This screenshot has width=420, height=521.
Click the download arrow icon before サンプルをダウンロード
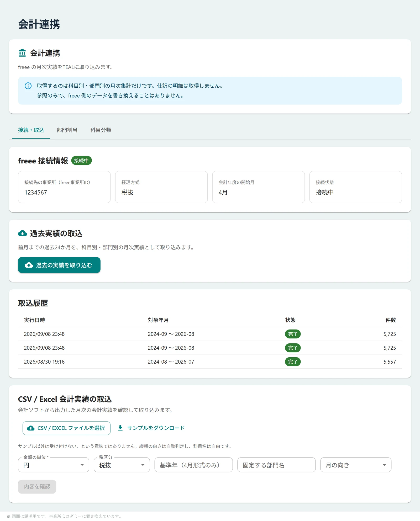120,428
